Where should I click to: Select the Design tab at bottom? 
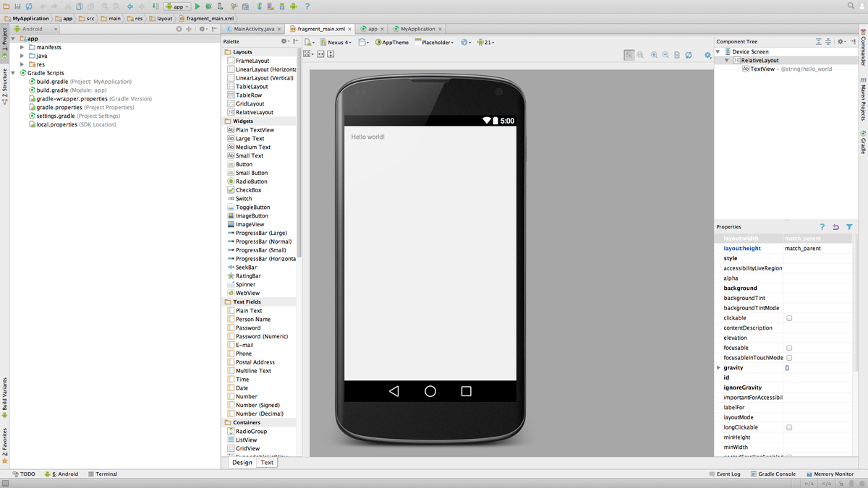(242, 463)
